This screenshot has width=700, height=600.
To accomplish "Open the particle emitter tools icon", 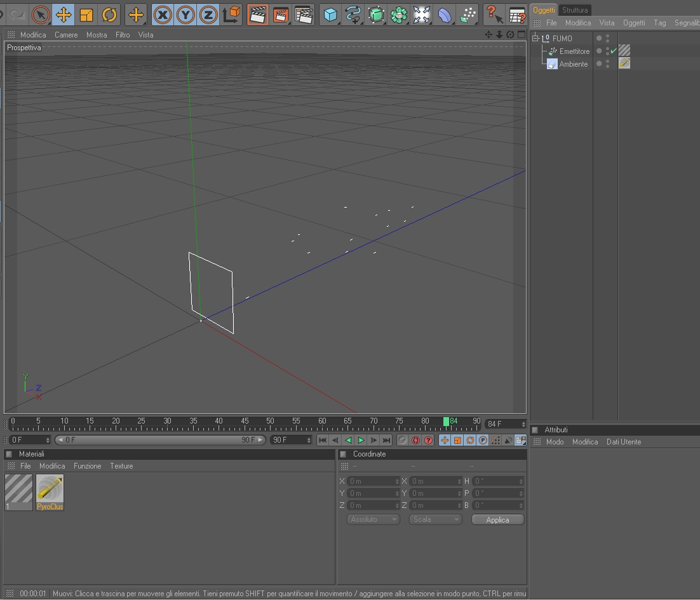I will pyautogui.click(x=468, y=15).
